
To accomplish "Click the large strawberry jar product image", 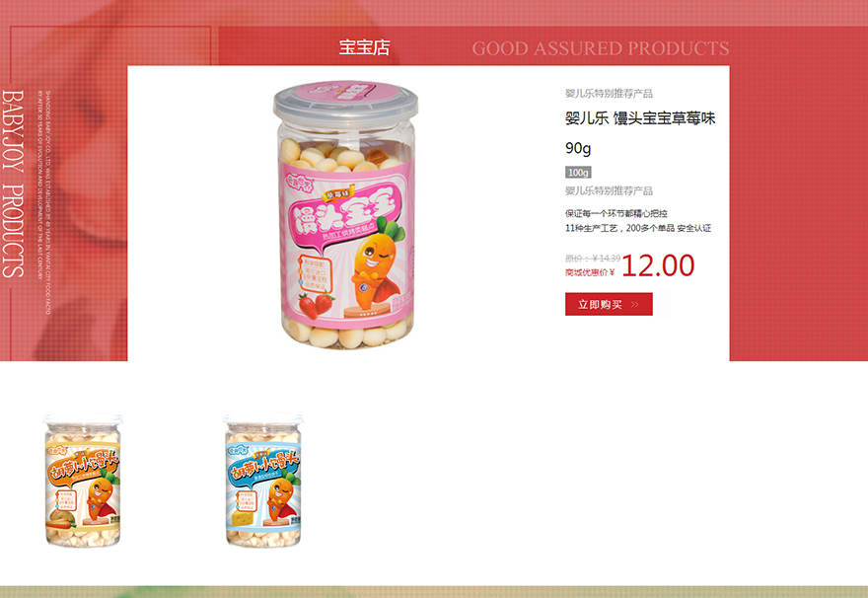I will pyautogui.click(x=346, y=214).
